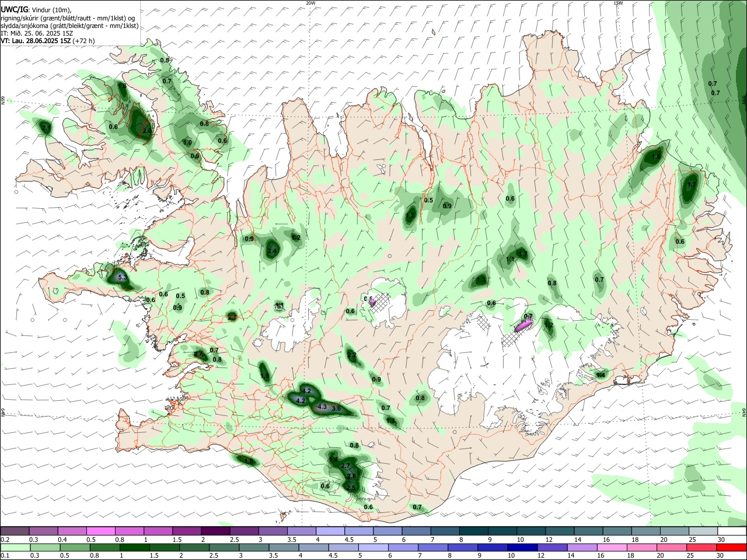The width and height of the screenshot is (747, 560).
Task: Click the 4.3 precipitation value on the map
Action: click(322, 407)
